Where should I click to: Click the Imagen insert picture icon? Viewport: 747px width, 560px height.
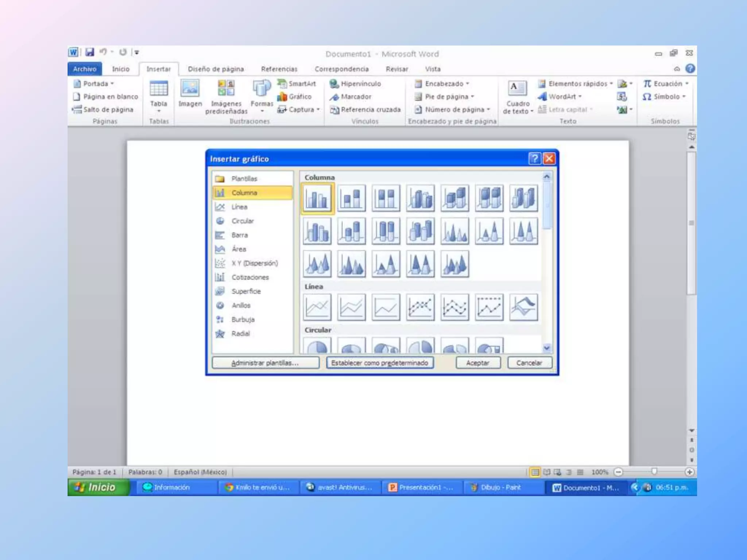[x=190, y=89]
